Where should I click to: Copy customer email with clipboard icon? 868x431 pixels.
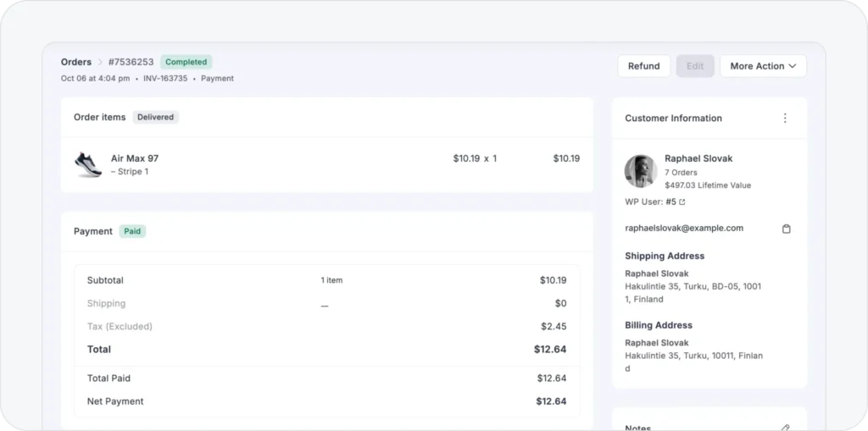point(786,229)
